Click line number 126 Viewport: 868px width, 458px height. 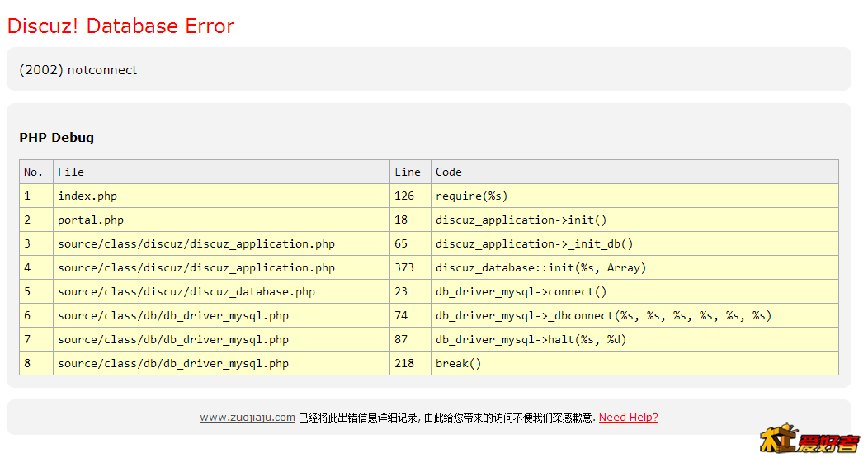pos(404,196)
